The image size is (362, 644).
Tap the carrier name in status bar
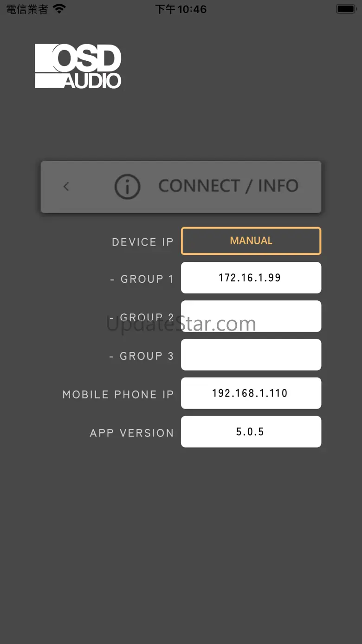[x=27, y=9]
